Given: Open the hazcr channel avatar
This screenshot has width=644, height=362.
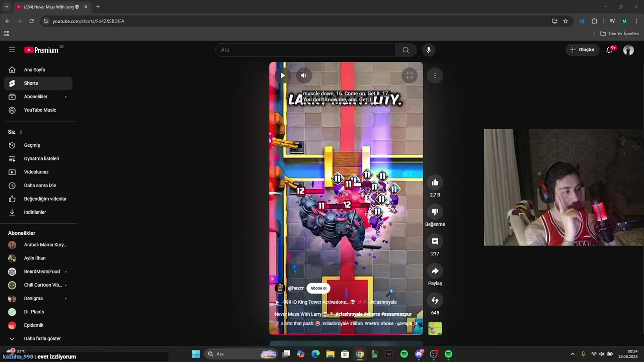Looking at the screenshot, I should point(280,288).
